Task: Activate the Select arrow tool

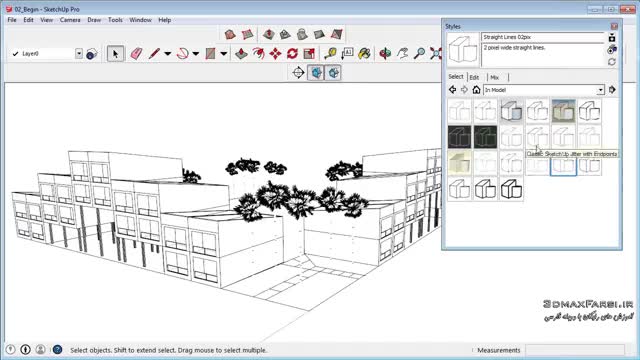Action: [116, 53]
